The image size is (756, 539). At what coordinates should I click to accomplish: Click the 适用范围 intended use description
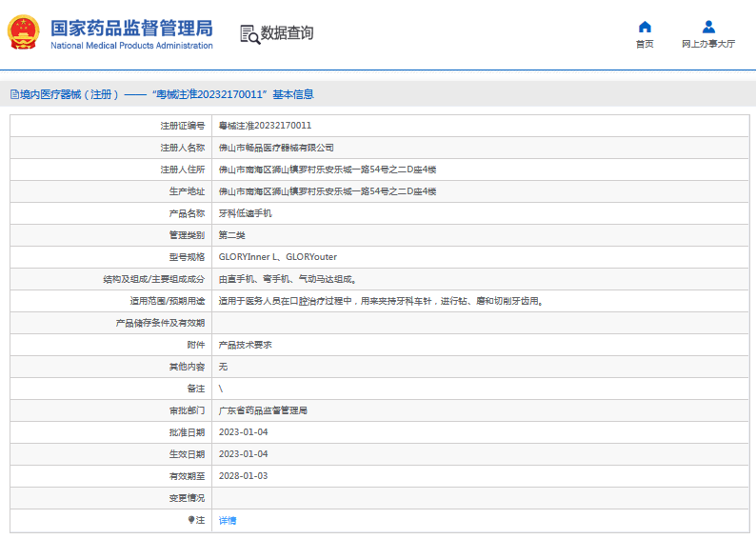(381, 301)
